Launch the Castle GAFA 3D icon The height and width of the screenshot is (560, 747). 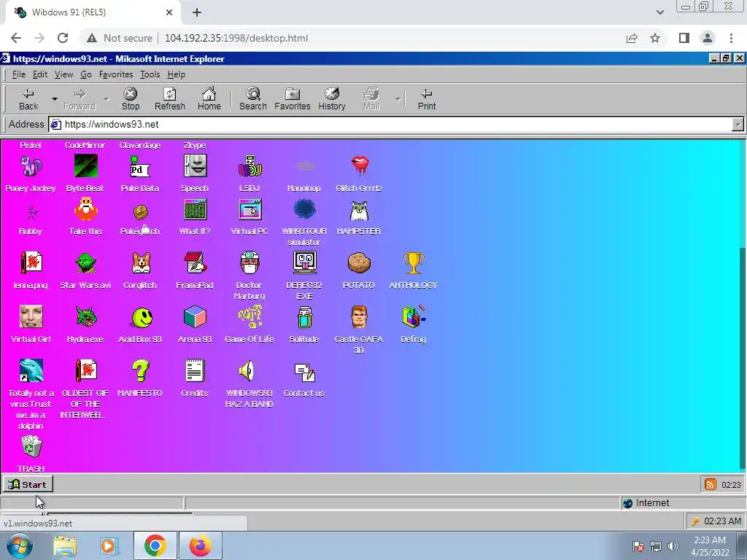click(x=359, y=317)
